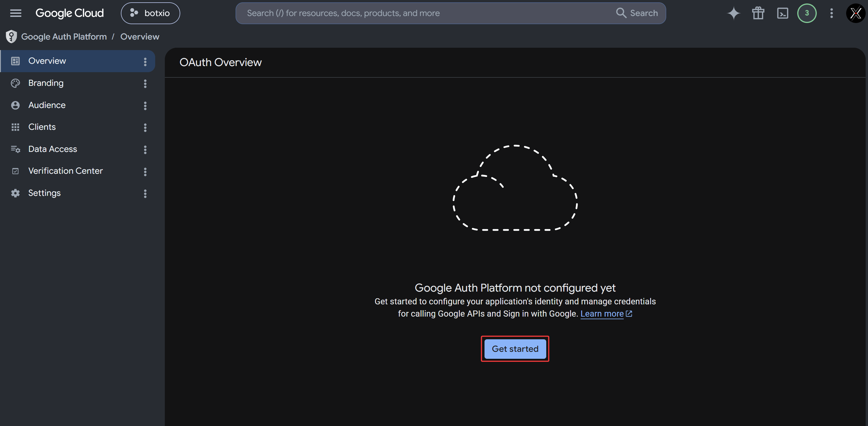The image size is (868, 426).
Task: Open the account avatar menu
Action: click(x=856, y=13)
